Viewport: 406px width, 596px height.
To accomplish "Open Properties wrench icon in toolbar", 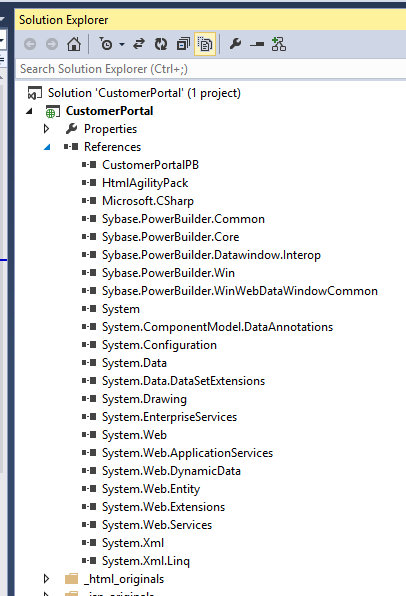I will [235, 44].
